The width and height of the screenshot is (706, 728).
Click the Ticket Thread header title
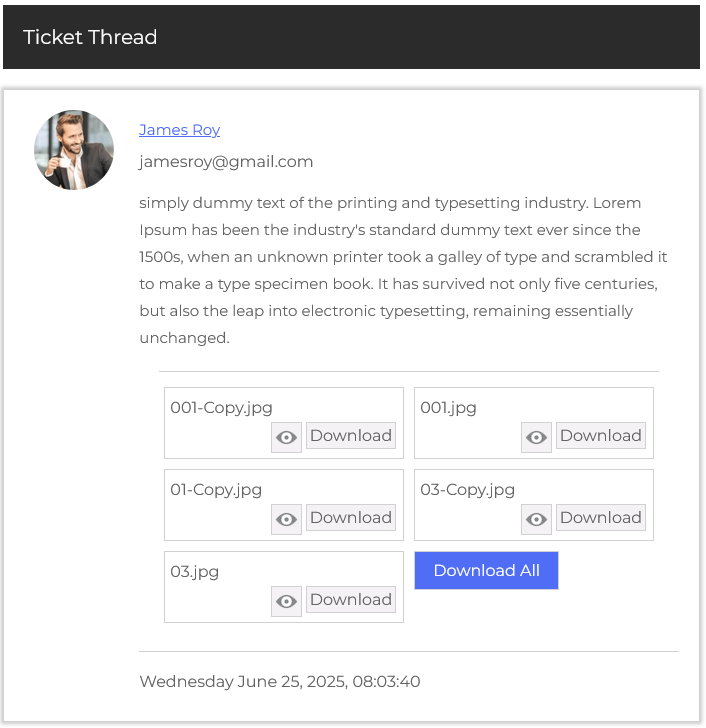90,38
